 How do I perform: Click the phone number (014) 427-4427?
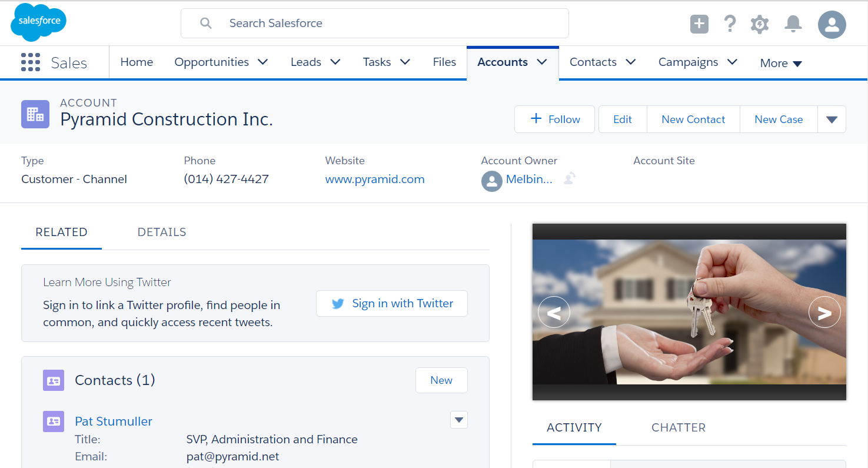227,180
